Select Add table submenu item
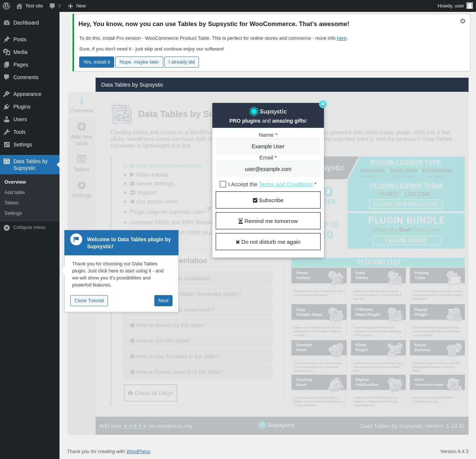 point(30,193)
